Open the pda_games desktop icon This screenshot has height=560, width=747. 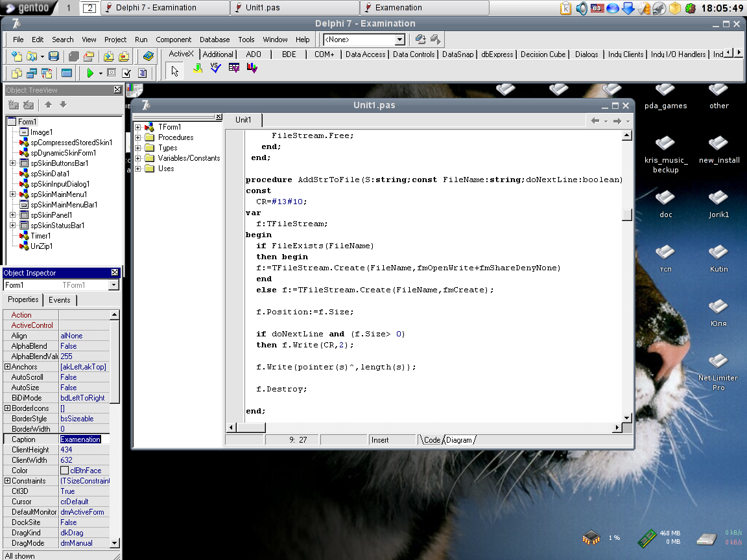pos(665,97)
